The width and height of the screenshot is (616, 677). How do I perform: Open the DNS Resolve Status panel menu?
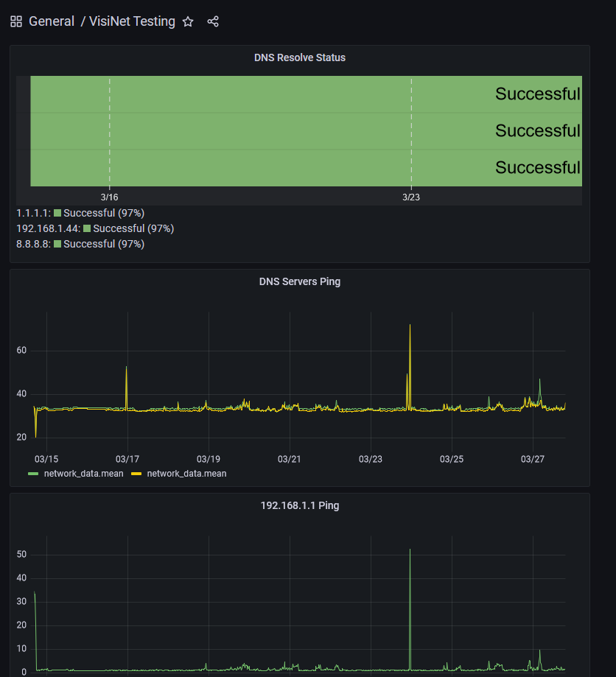point(299,57)
